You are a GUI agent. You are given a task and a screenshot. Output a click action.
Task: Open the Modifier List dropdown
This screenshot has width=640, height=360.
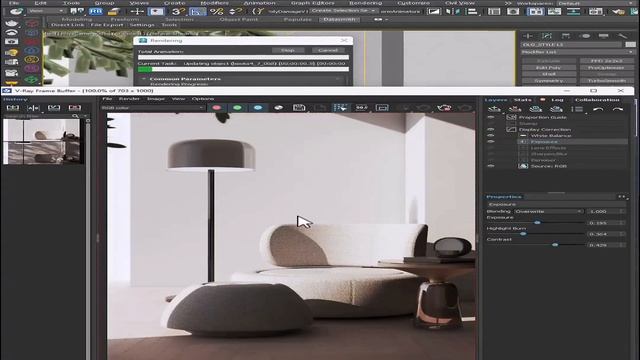click(578, 52)
